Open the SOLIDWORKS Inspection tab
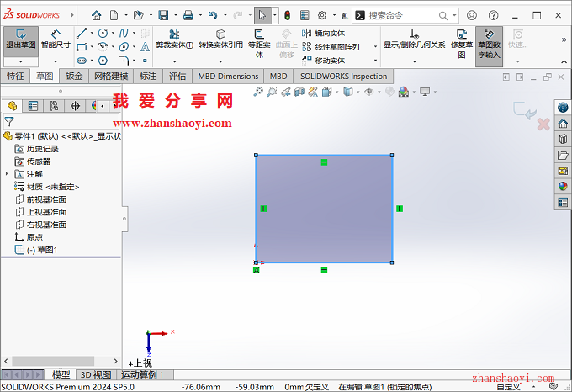Image resolution: width=572 pixels, height=392 pixels. coord(343,77)
